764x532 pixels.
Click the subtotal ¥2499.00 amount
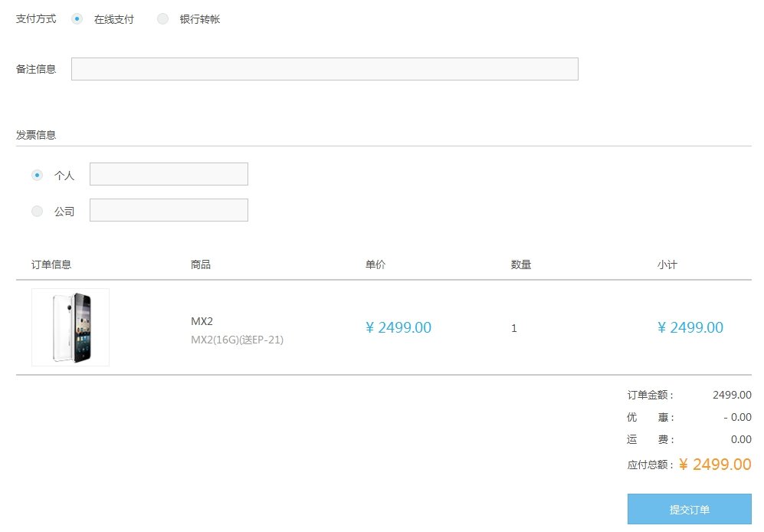(690, 327)
